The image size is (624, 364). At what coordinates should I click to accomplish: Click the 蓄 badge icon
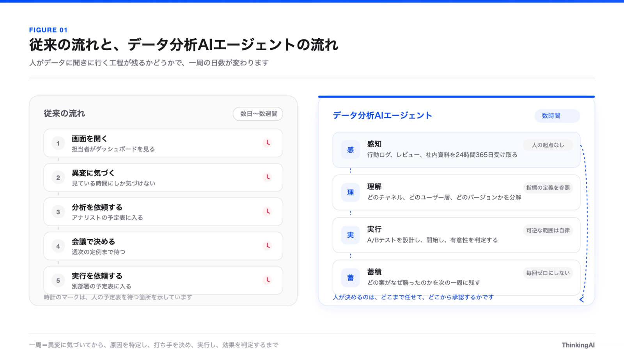pyautogui.click(x=350, y=278)
